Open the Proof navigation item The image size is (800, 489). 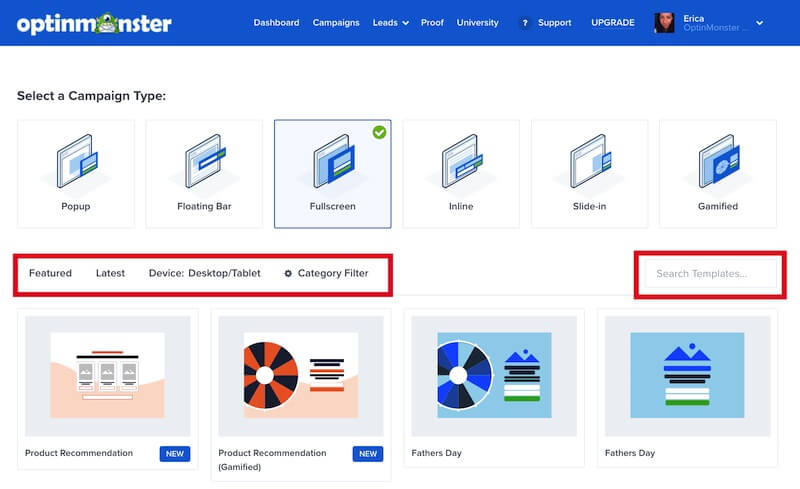(x=432, y=22)
